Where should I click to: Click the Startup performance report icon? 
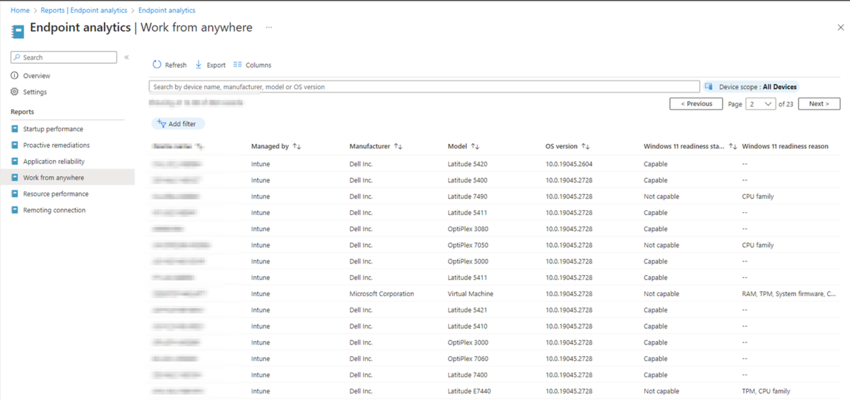pos(15,129)
